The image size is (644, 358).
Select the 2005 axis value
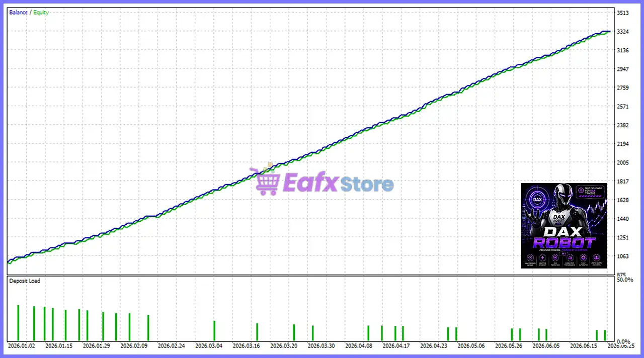(623, 162)
